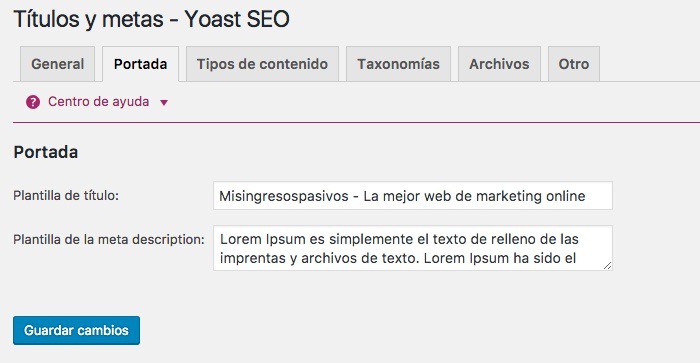Image resolution: width=700 pixels, height=363 pixels.
Task: Click inside the meta description textarea
Action: pos(412,248)
